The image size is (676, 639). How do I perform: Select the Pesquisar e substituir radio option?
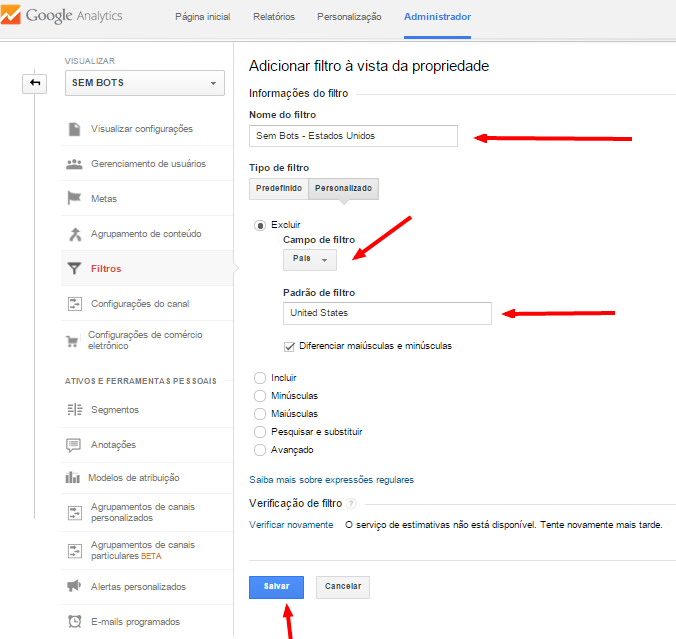(x=260, y=432)
